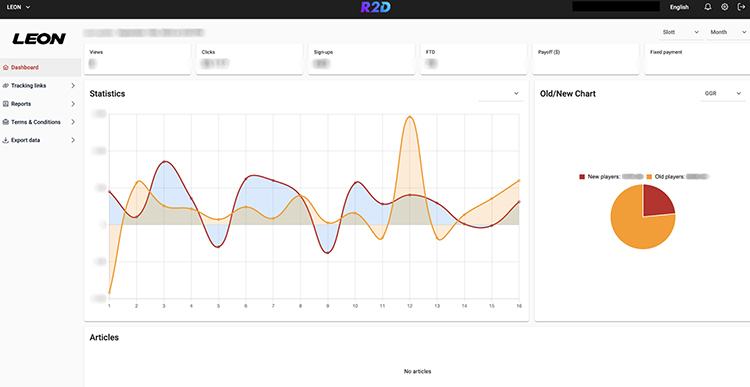Click the Dashboard home icon
This screenshot has height=387, width=750.
pos(6,67)
